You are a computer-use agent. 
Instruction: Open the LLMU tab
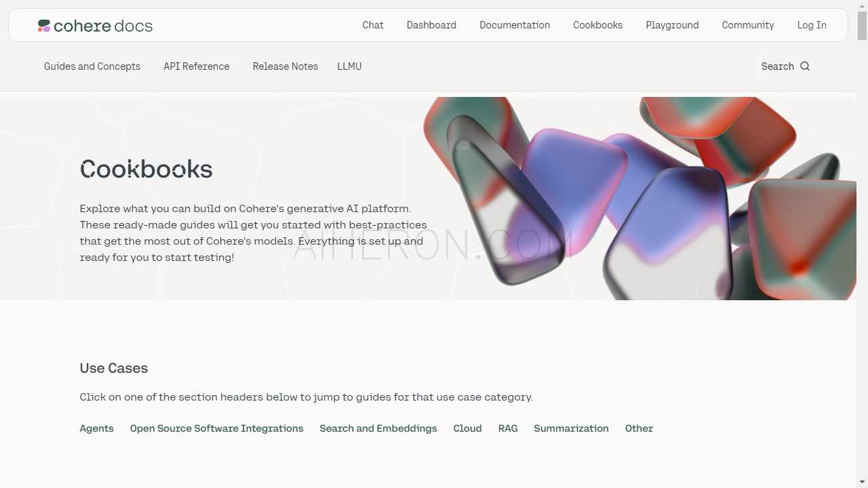coord(349,66)
